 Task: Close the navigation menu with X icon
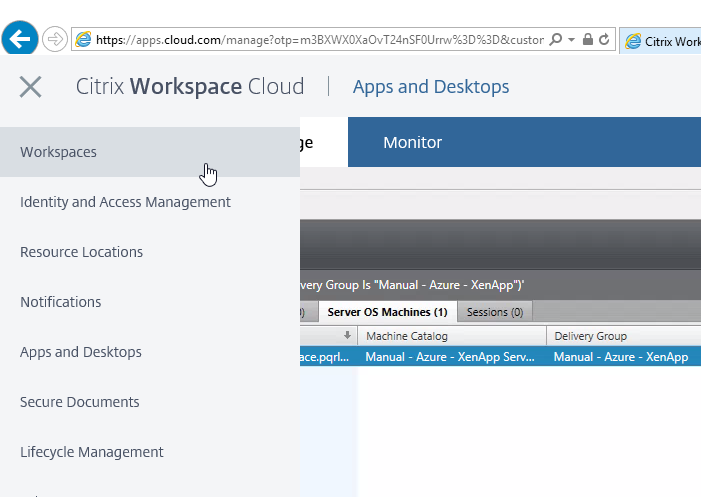(x=30, y=87)
